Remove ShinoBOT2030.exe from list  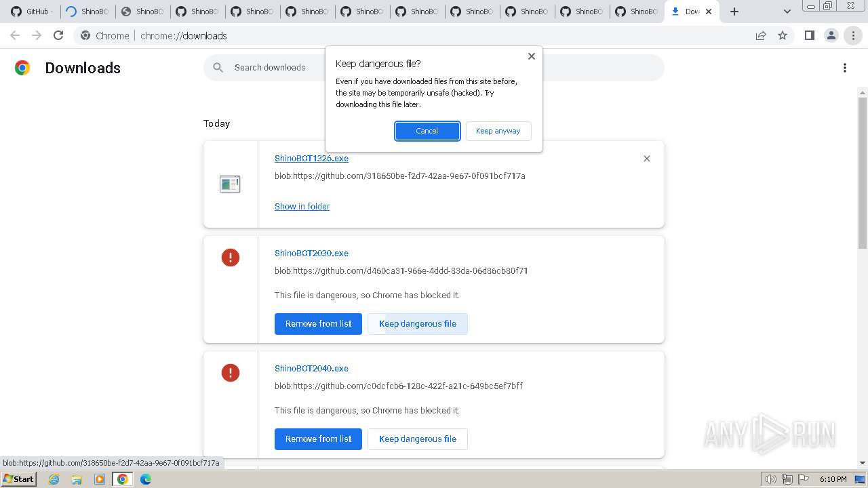(318, 323)
